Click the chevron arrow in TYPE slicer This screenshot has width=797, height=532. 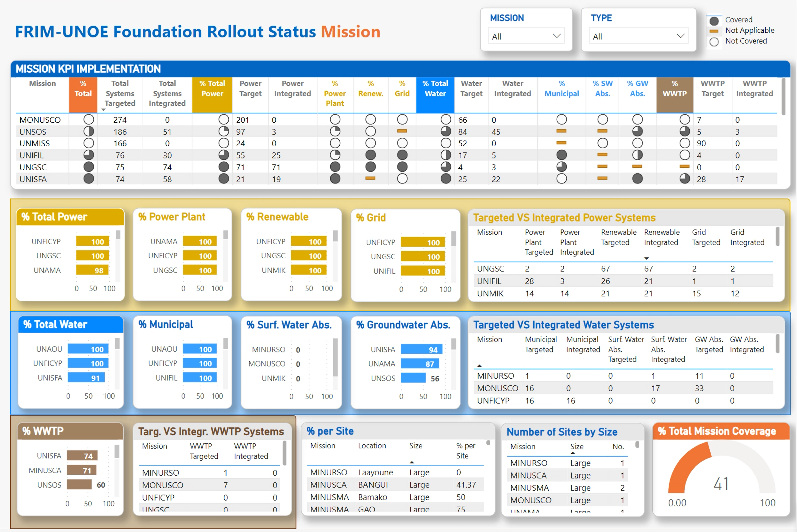[680, 36]
